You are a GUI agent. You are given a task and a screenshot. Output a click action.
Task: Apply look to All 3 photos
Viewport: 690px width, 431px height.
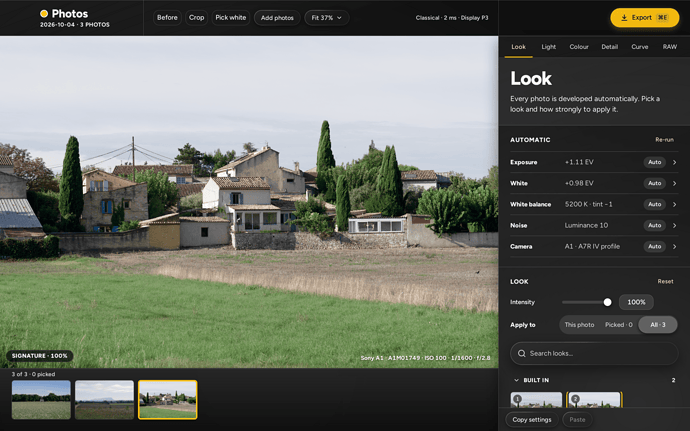658,325
